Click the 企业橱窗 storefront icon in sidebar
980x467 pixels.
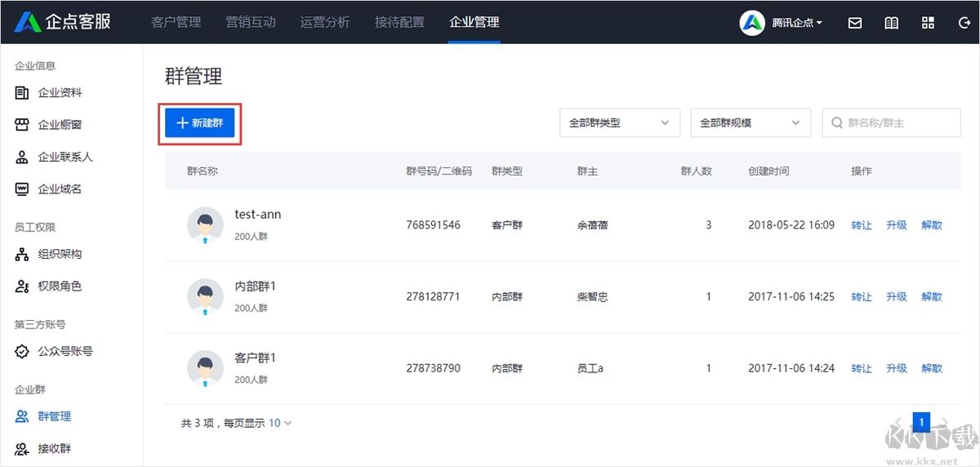22,125
